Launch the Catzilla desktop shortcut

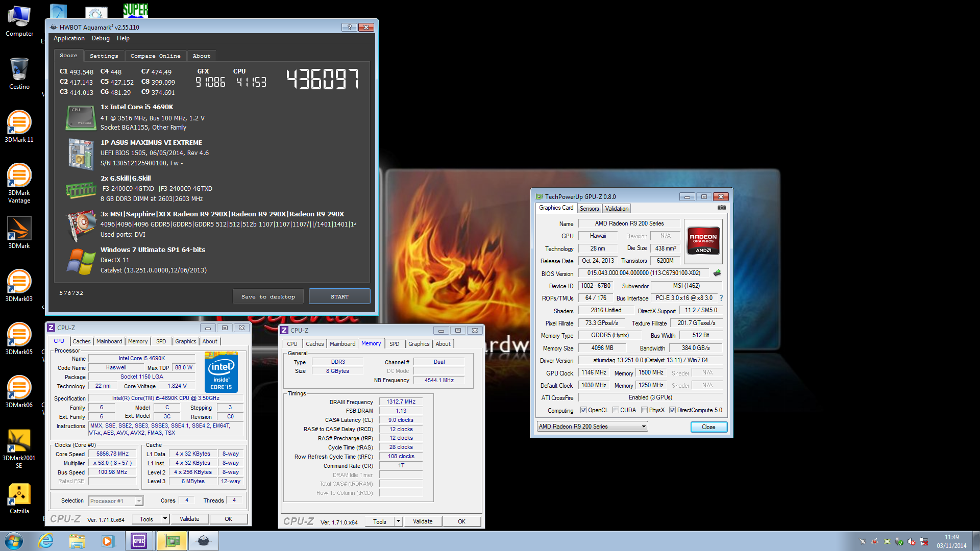point(19,498)
